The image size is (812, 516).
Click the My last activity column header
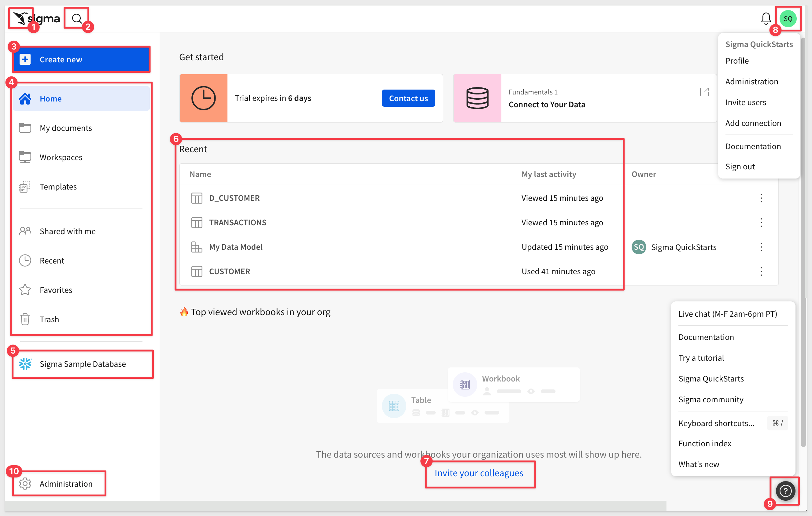coord(549,174)
